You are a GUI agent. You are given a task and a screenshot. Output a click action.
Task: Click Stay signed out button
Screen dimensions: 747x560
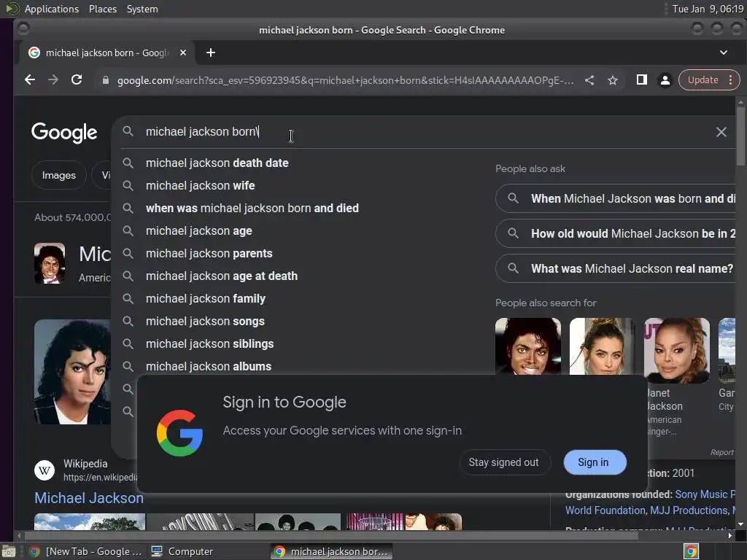[x=505, y=462]
